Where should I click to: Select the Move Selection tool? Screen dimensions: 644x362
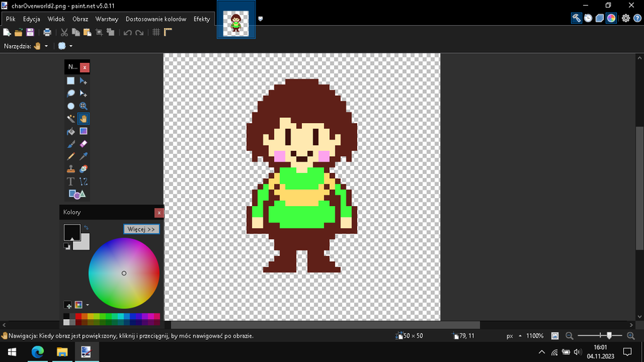[x=84, y=94]
